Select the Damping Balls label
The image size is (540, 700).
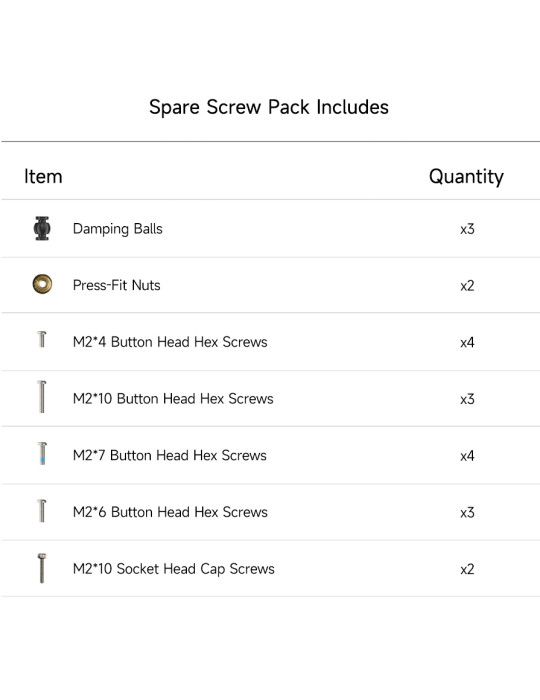point(118,229)
